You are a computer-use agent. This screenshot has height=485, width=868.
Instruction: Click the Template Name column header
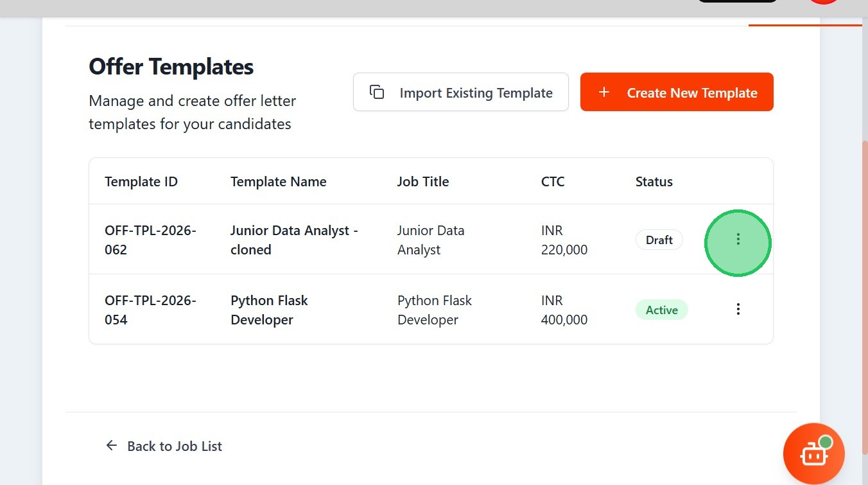278,182
